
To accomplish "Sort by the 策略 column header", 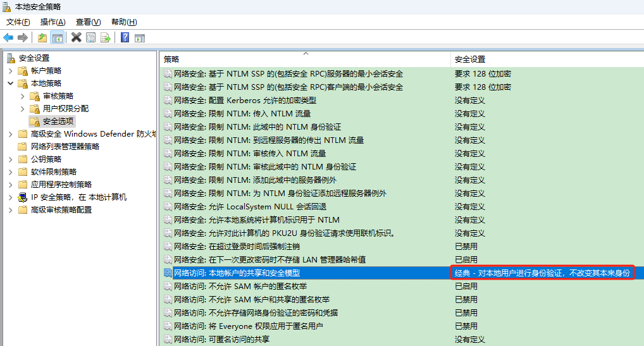I will click(305, 59).
